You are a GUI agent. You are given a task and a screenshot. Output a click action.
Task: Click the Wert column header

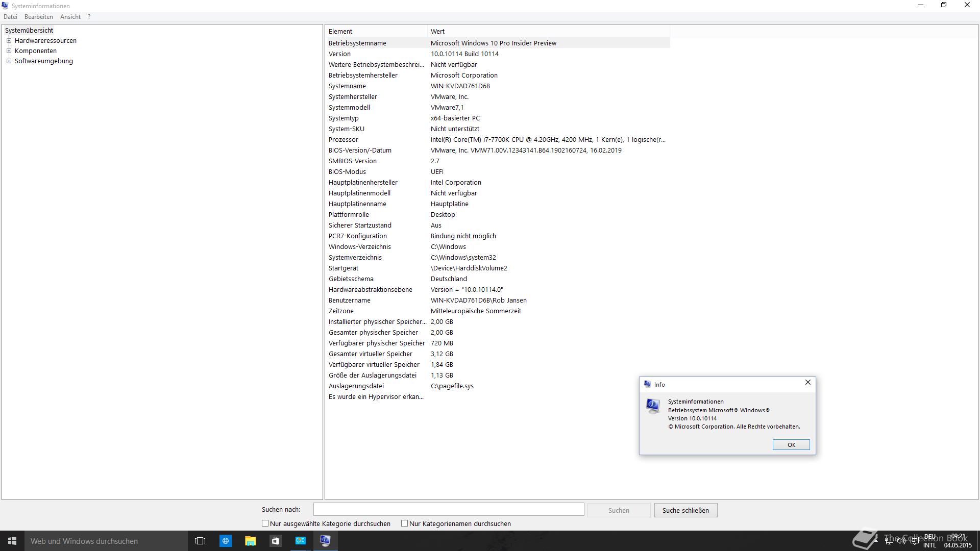point(549,31)
